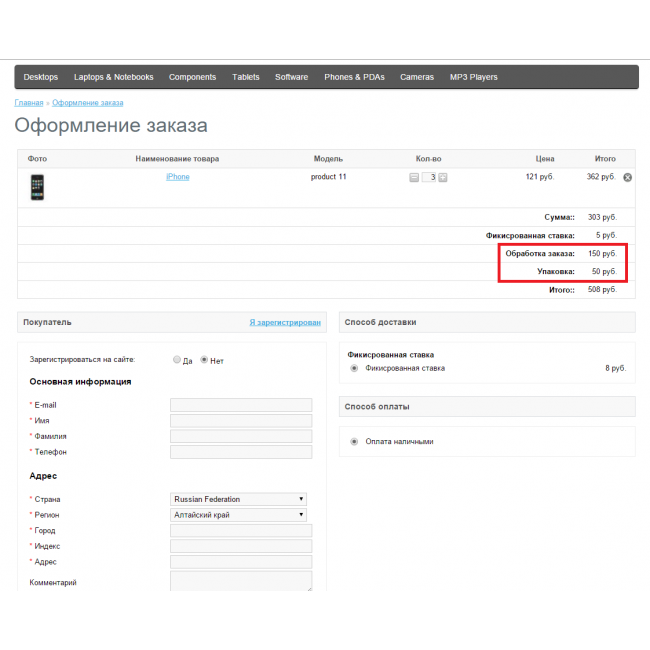The height and width of the screenshot is (650, 650).
Task: Open the Desktops menu category
Action: [x=41, y=77]
